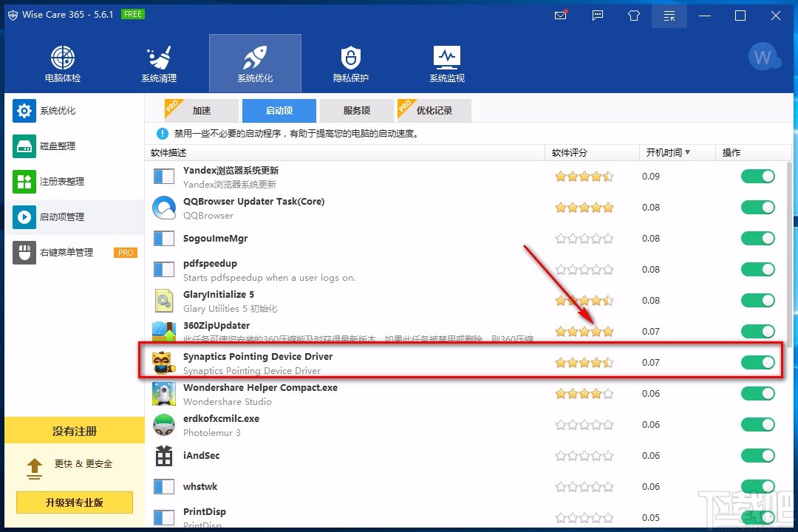Click the mail envelope icon in title bar
This screenshot has width=798, height=532.
click(x=561, y=15)
